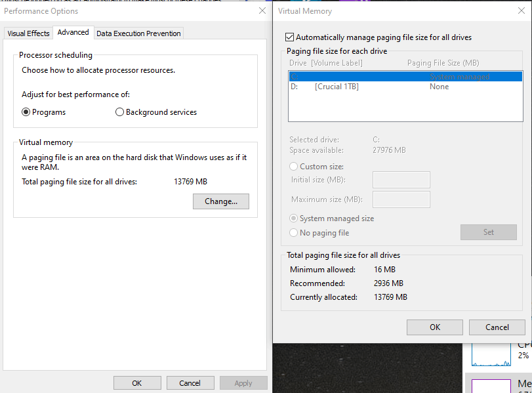Click the Initial size (MB) field

click(401, 180)
